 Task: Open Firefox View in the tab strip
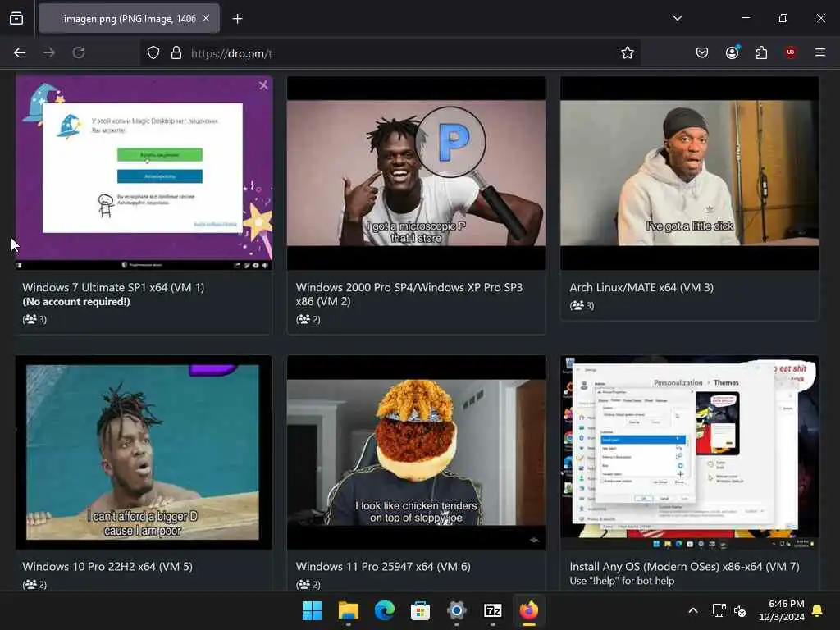[x=16, y=19]
